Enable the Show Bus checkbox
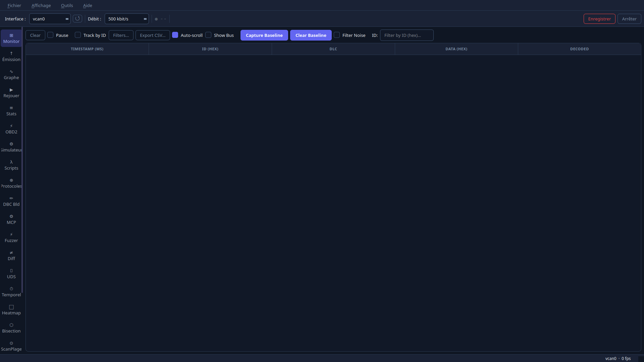644x362 pixels. click(208, 35)
